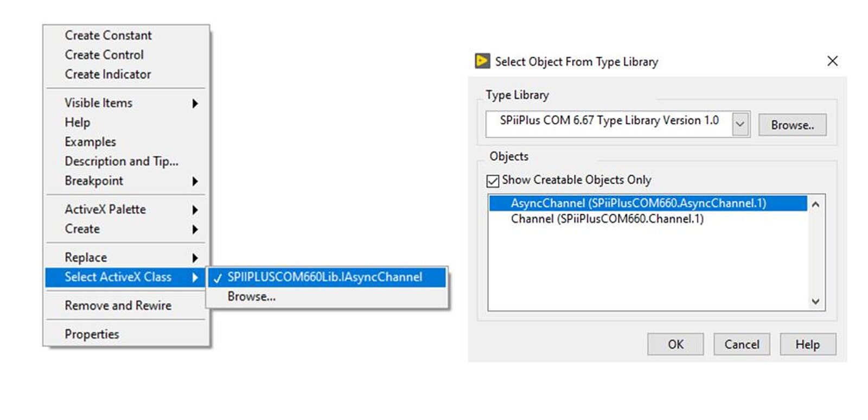Screen dimensions: 868x420
Task: Expand the Visible Items submenu
Action: (x=126, y=103)
